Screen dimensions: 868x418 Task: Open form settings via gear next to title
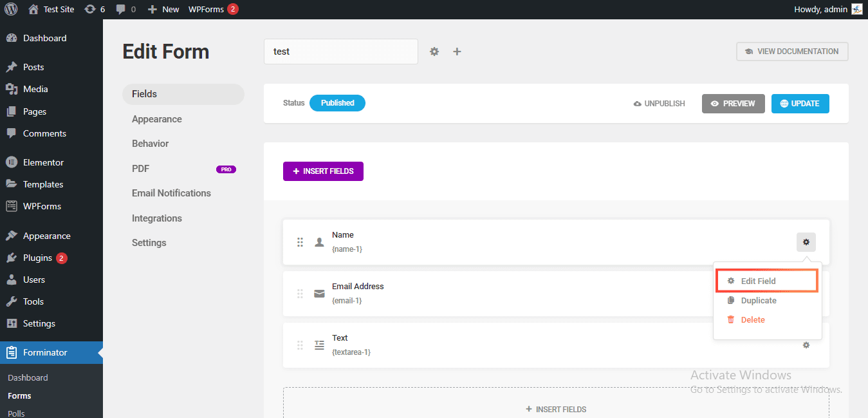434,52
